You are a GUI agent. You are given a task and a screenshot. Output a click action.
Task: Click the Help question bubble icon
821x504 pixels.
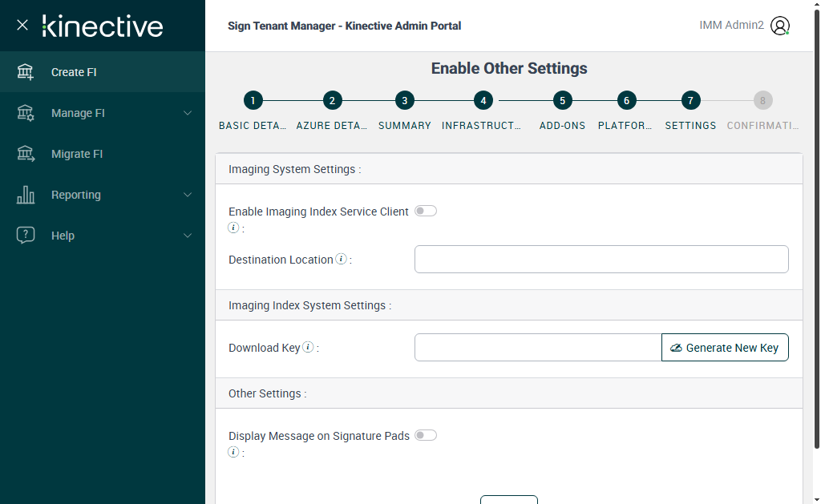(x=26, y=235)
